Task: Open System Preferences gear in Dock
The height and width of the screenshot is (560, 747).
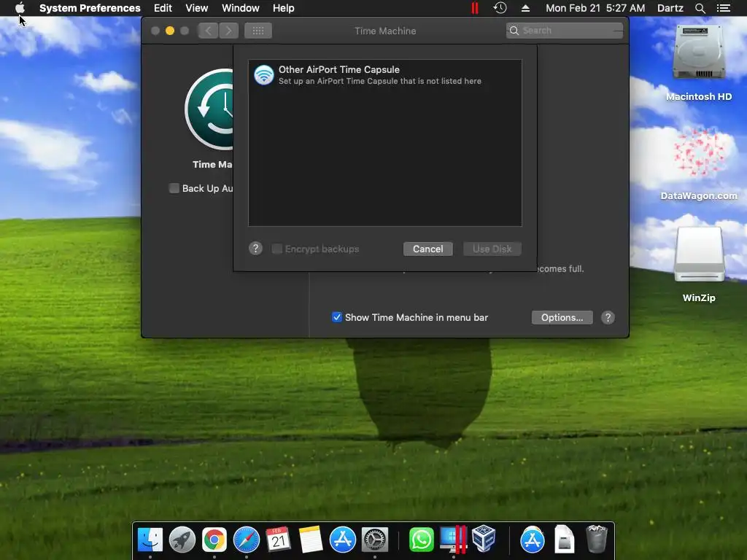Action: click(x=374, y=540)
